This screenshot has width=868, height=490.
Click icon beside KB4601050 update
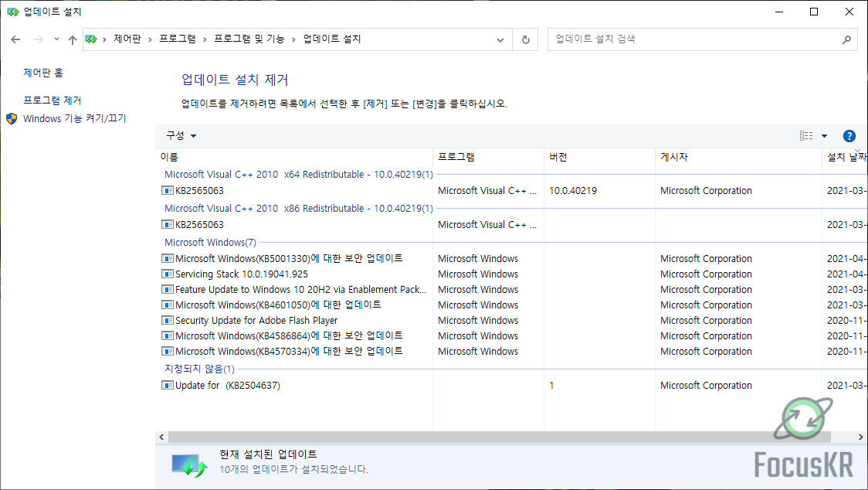[167, 305]
